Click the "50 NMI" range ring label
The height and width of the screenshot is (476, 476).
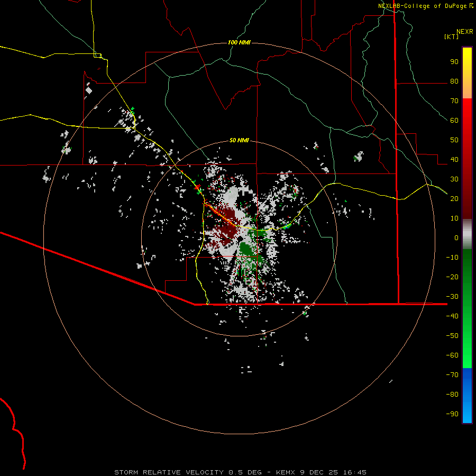(x=239, y=140)
